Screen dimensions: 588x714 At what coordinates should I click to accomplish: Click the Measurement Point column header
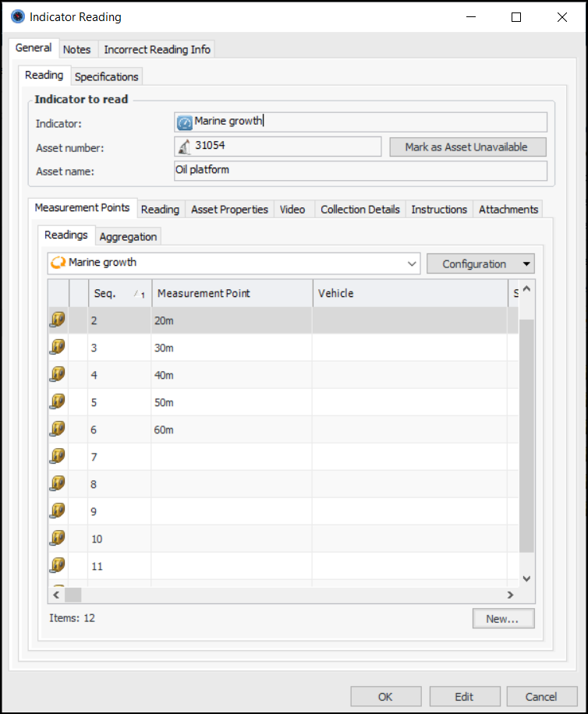point(232,293)
